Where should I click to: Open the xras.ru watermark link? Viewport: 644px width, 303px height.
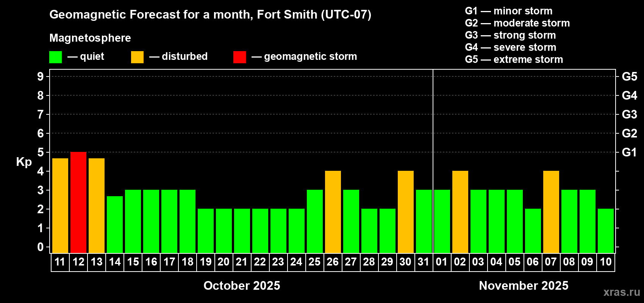point(622,292)
